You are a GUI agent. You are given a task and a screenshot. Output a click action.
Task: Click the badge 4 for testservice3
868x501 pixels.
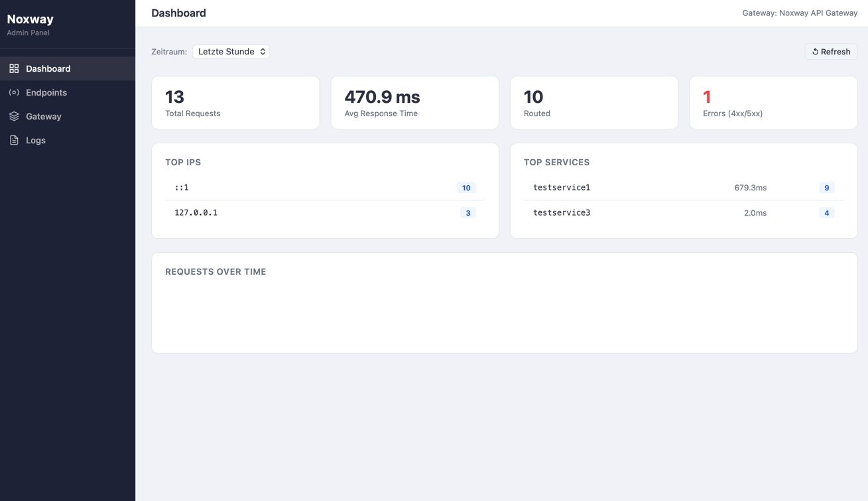tap(826, 213)
